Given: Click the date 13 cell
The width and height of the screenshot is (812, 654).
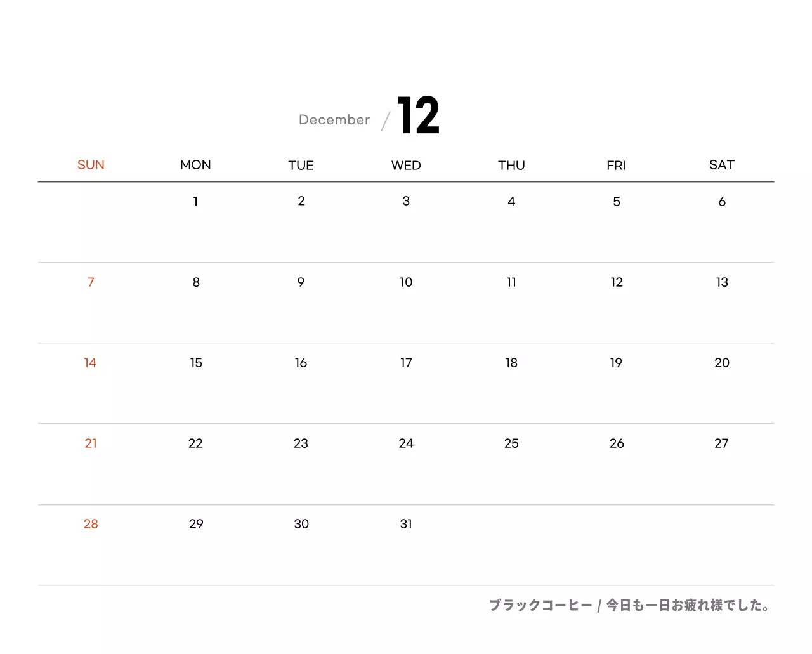Looking at the screenshot, I should click(721, 282).
